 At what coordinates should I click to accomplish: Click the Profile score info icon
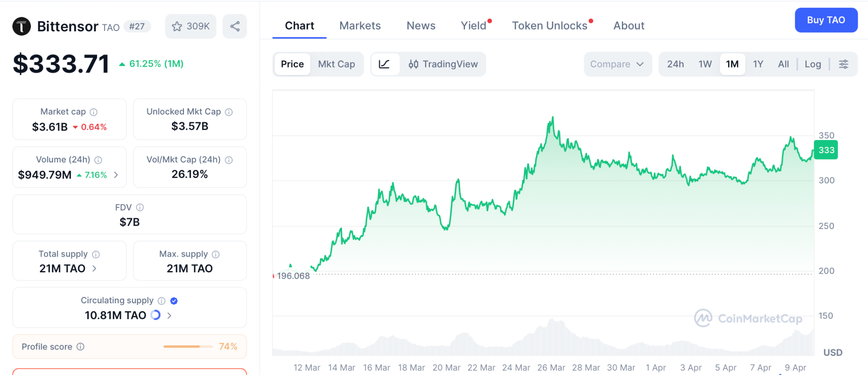81,347
